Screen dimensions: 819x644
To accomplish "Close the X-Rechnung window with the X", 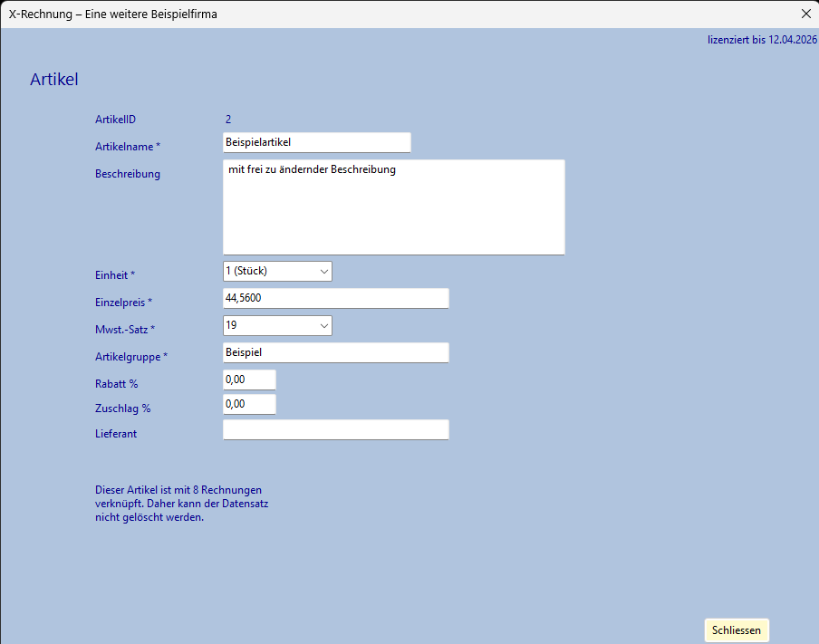I will point(806,14).
